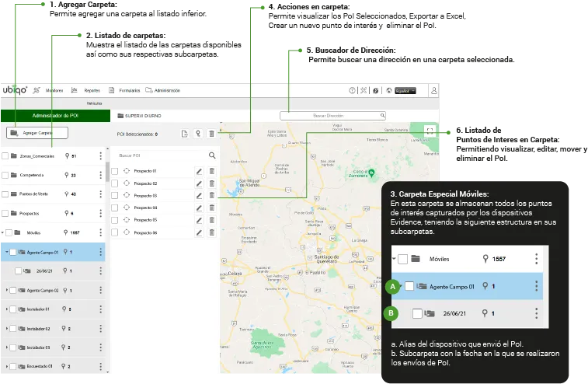588x384 pixels.
Task: Open the crossed tools icon in top bar
Action: click(x=364, y=90)
